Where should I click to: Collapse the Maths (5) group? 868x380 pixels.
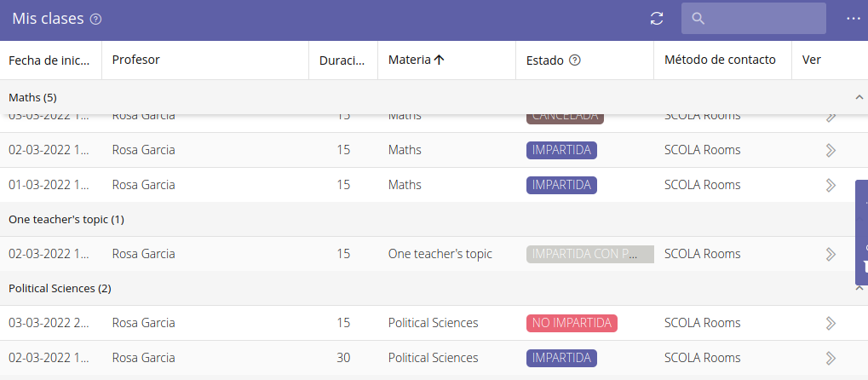[x=859, y=98]
